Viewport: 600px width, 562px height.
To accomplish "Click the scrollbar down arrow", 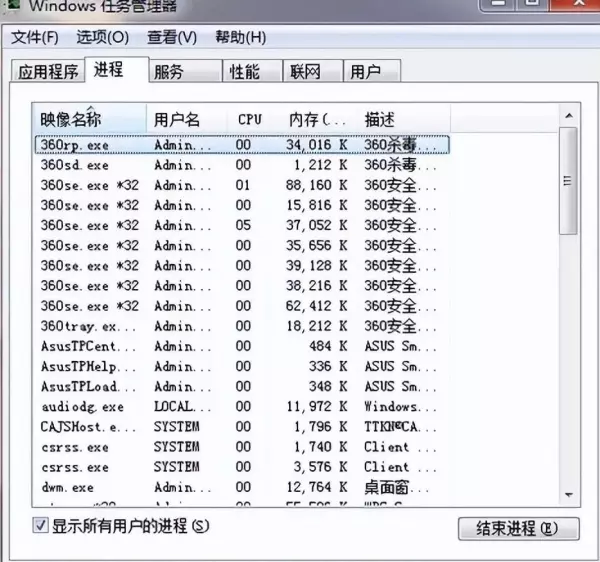I will coord(569,495).
